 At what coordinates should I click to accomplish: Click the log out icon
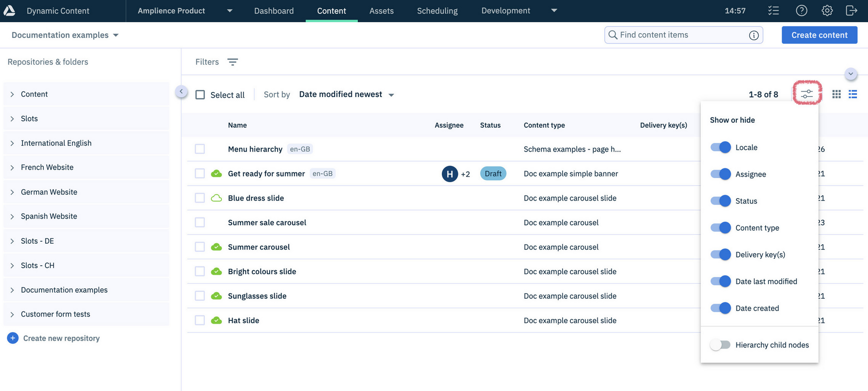pyautogui.click(x=851, y=11)
